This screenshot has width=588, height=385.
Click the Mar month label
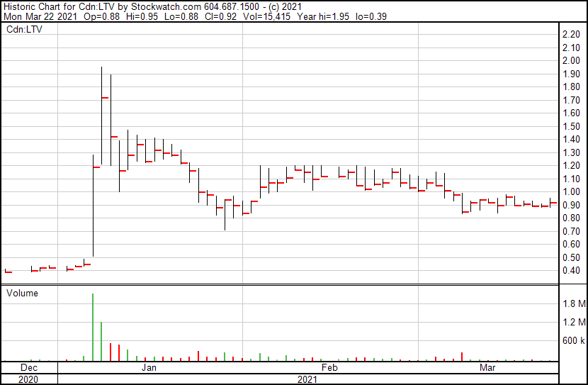[487, 367]
